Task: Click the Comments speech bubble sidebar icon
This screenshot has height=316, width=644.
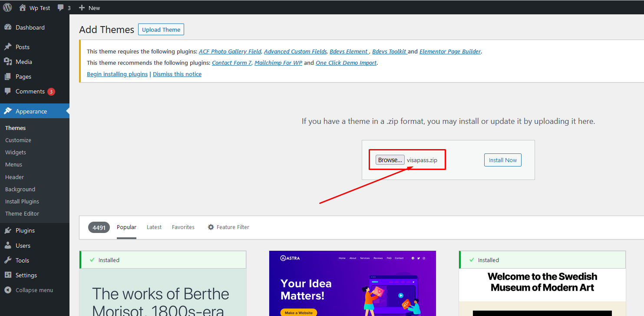Action: click(8, 91)
